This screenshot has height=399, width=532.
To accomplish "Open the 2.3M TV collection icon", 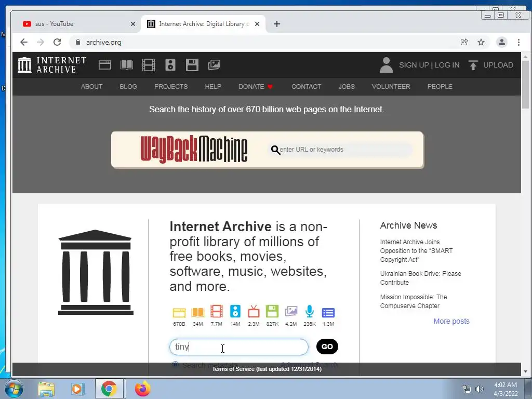I will pos(254,312).
